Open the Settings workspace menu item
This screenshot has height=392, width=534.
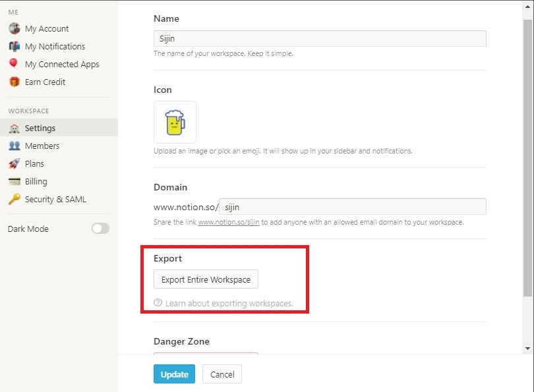pos(40,128)
